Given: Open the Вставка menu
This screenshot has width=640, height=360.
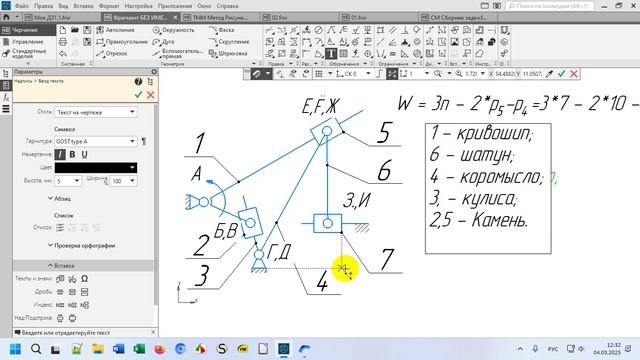Looking at the screenshot, I should (83, 6).
